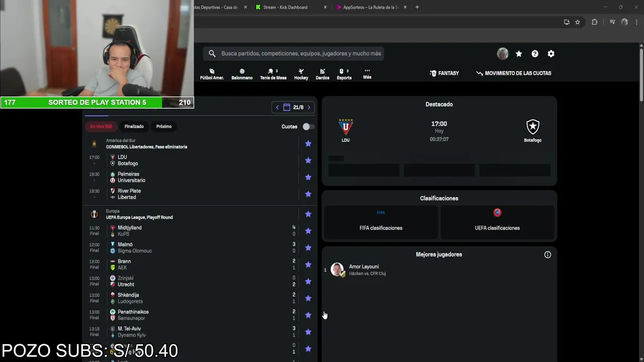Open the Balonmano sport category

click(x=242, y=74)
